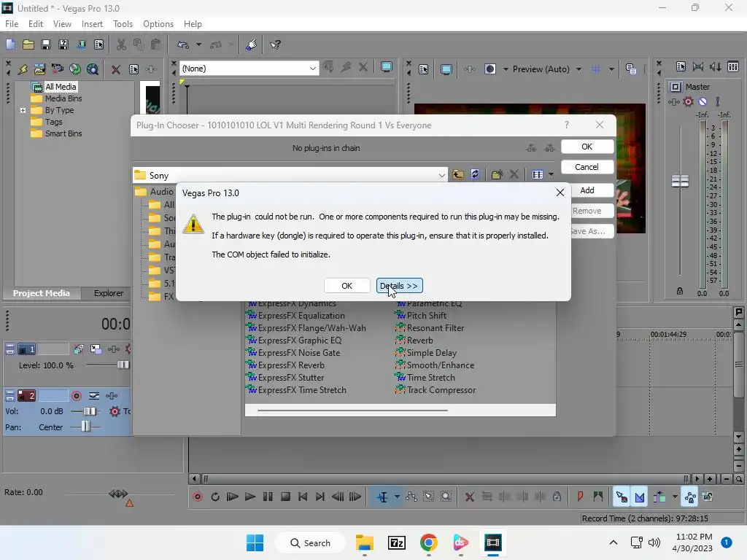Click Add in the Plug-In Chooser
Screen dimensions: 747x560
pos(587,190)
